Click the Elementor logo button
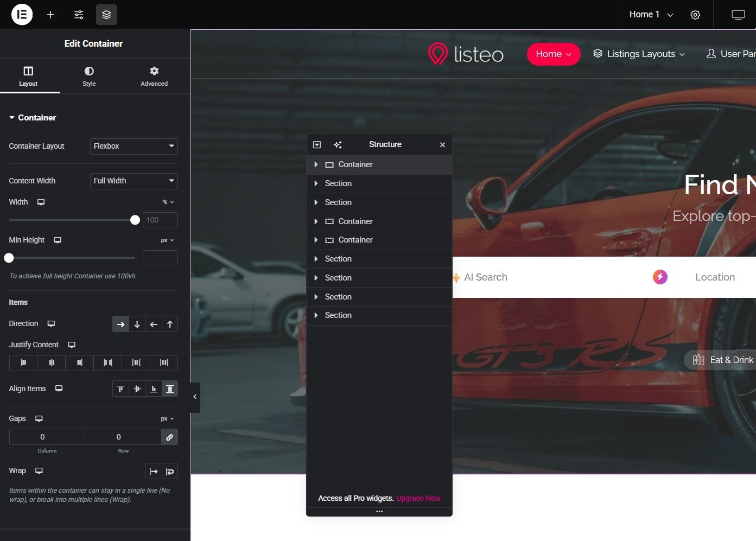 [22, 15]
